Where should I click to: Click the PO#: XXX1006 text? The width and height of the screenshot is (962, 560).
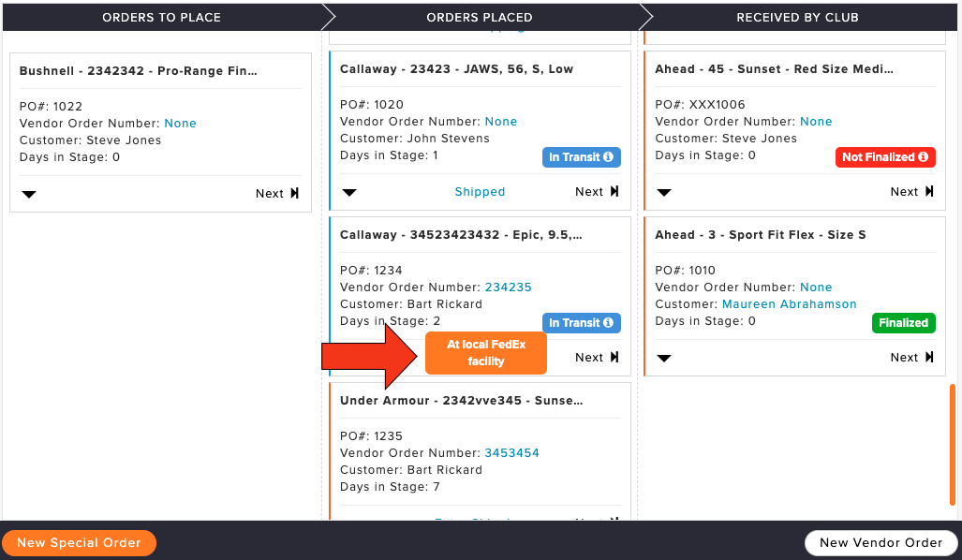pos(700,104)
